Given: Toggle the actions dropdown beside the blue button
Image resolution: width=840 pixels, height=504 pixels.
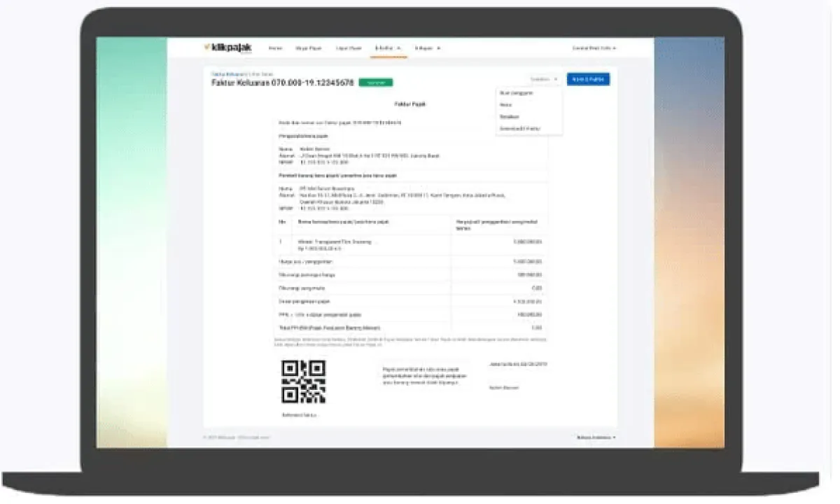Looking at the screenshot, I should point(544,79).
